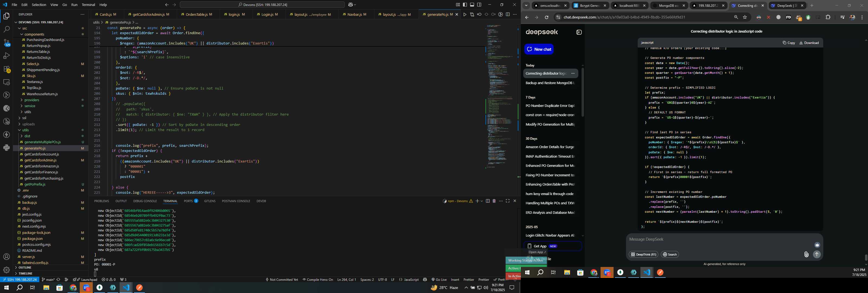Toggle VS Code primary side bar
Image resolution: width=868 pixels, height=293 pixels.
(x=465, y=5)
